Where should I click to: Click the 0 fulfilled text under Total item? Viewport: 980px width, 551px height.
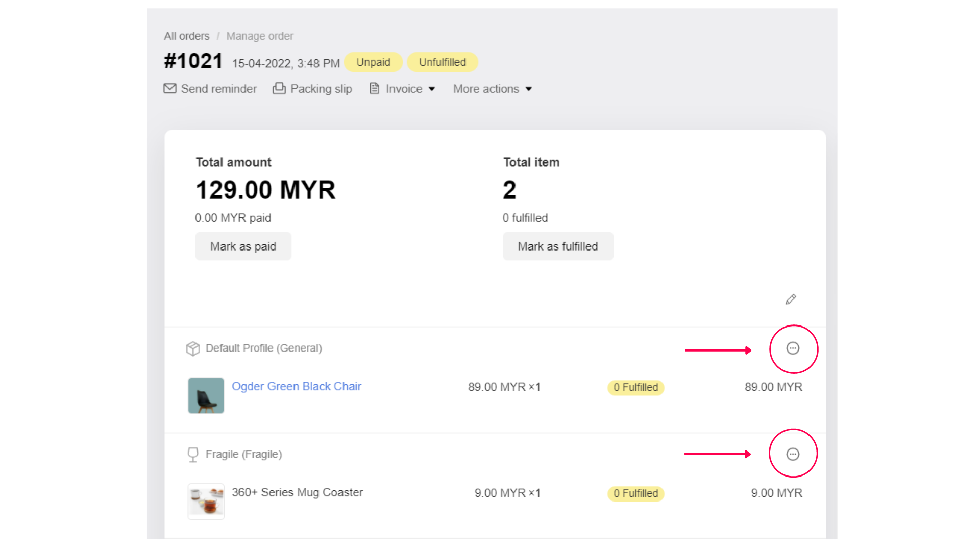tap(525, 218)
